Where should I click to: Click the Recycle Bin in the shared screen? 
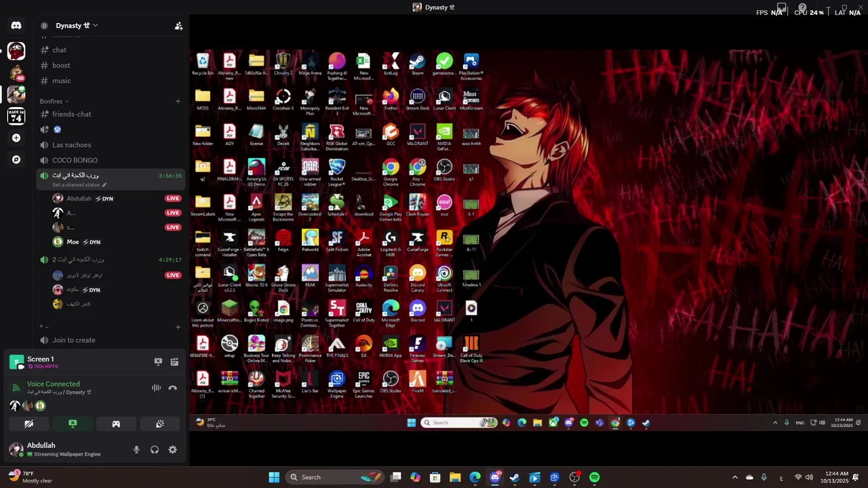coord(202,64)
